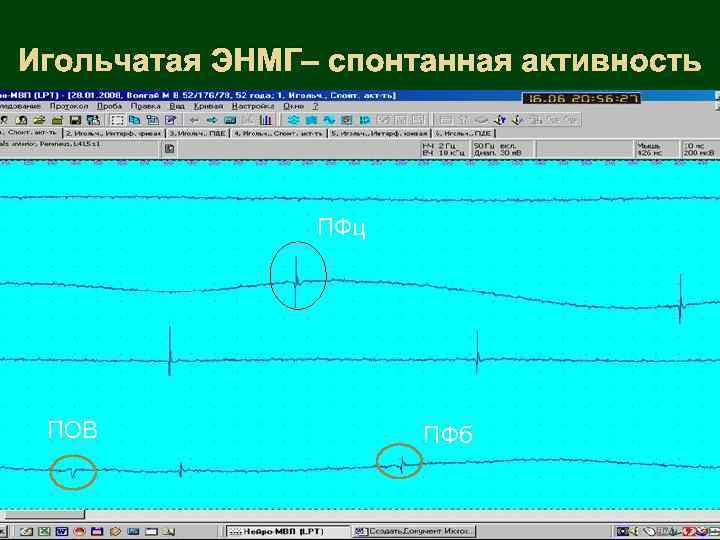720x540 pixels.
Task: Click the PFc spike on second trace
Action: click(296, 281)
